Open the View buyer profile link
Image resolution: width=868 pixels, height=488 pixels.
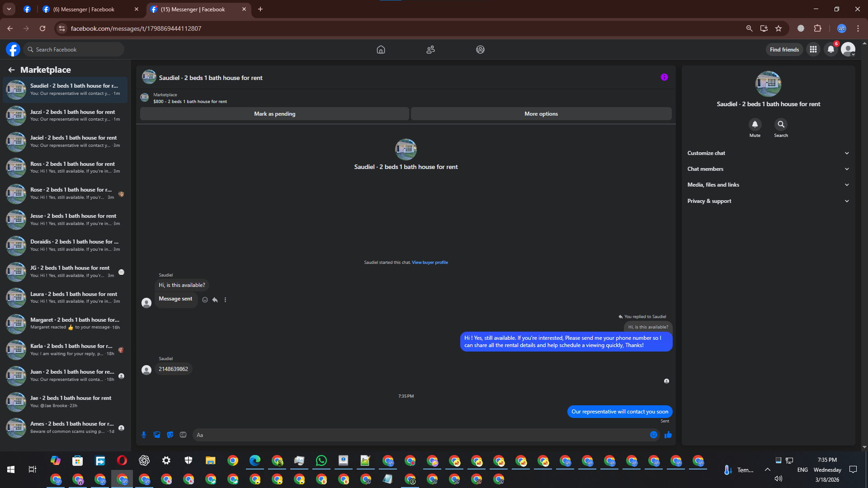[x=429, y=263]
